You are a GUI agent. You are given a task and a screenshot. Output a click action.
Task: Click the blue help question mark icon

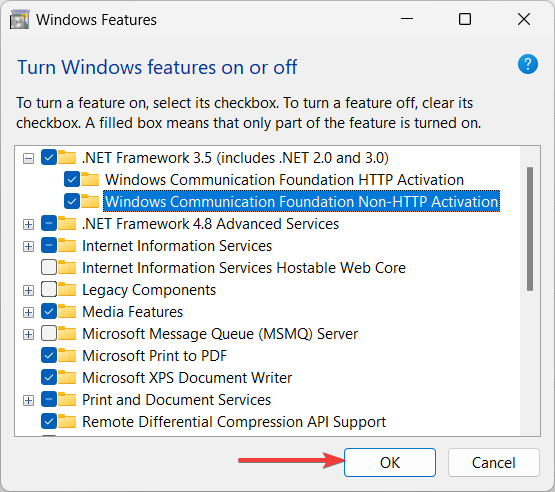tap(527, 64)
